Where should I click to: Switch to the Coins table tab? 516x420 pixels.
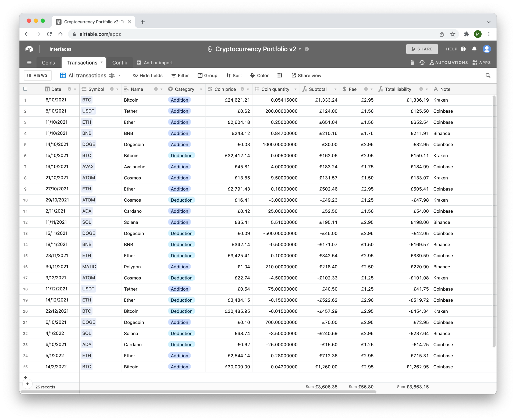tap(48, 63)
